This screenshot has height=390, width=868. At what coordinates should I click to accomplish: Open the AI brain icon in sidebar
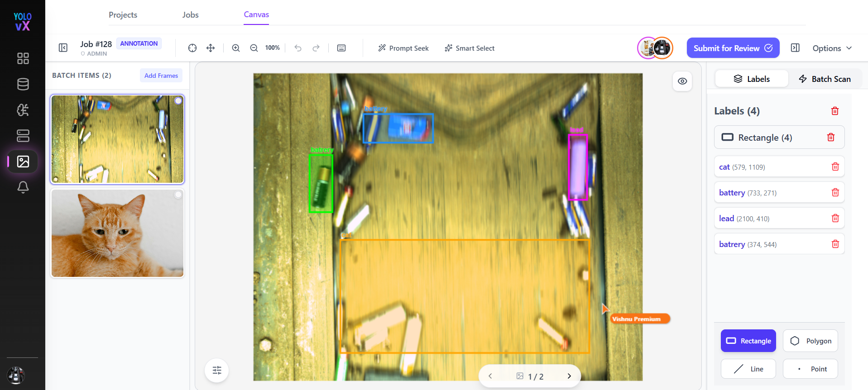click(23, 110)
